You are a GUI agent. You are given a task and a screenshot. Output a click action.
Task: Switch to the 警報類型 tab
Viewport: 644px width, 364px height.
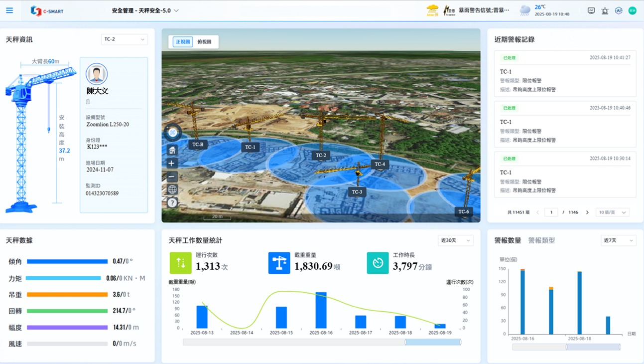tap(541, 240)
